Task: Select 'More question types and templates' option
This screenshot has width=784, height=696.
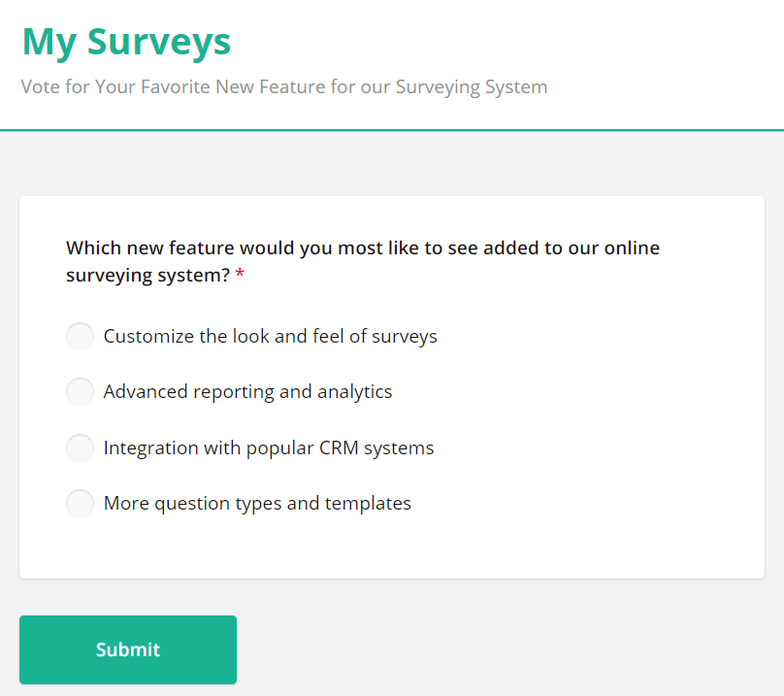Action: click(80, 503)
